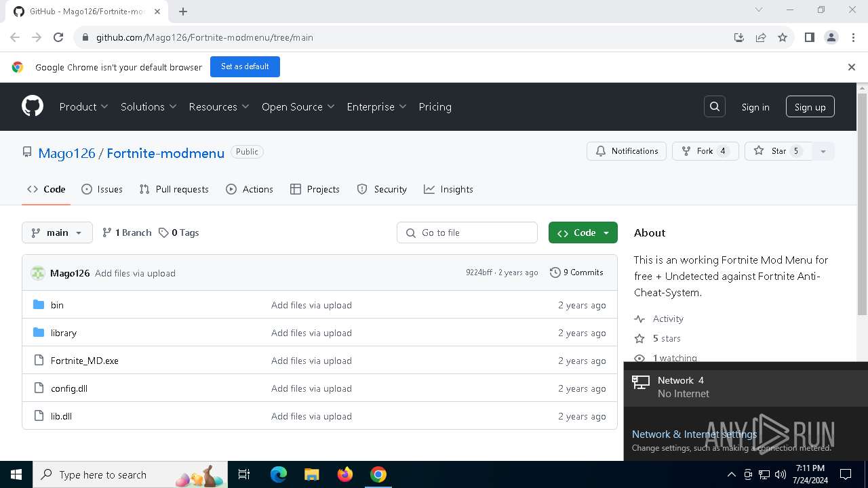The width and height of the screenshot is (868, 488).
Task: Switch to the Issues tab
Action: pyautogui.click(x=102, y=189)
